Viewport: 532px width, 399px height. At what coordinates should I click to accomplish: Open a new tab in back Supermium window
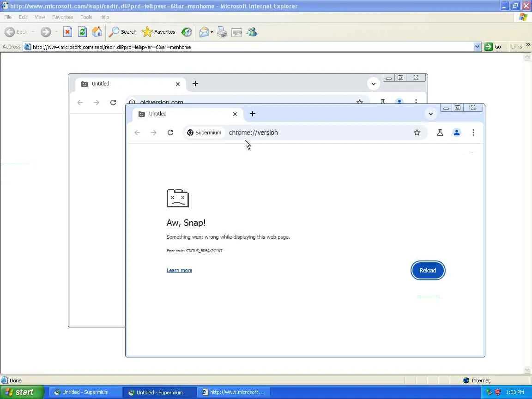(195, 84)
